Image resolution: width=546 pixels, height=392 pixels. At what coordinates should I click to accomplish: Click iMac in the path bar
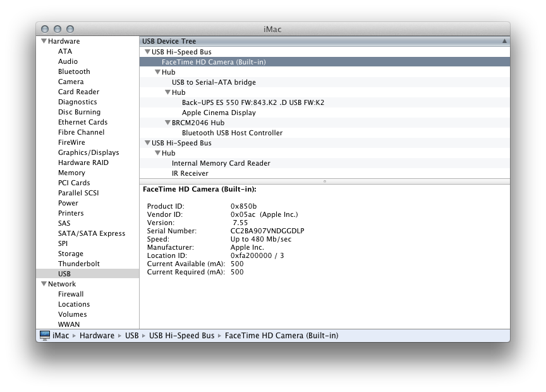pos(61,336)
